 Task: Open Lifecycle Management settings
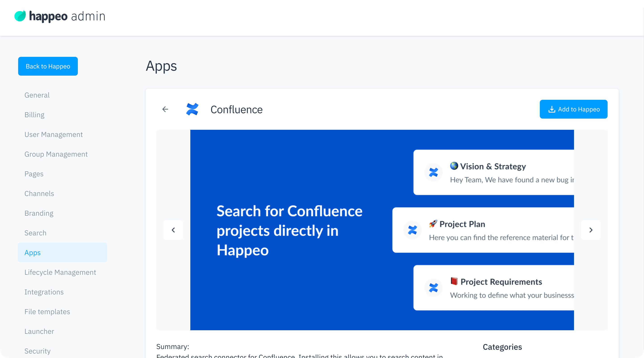[x=60, y=272]
